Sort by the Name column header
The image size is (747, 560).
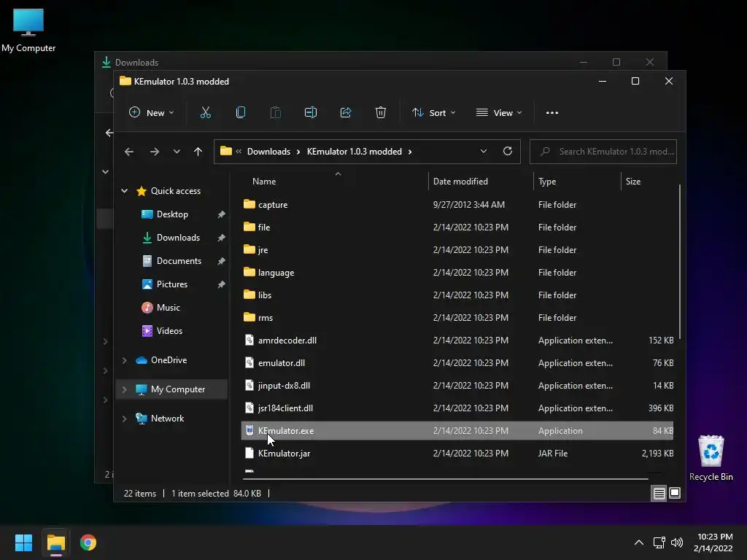pyautogui.click(x=264, y=182)
